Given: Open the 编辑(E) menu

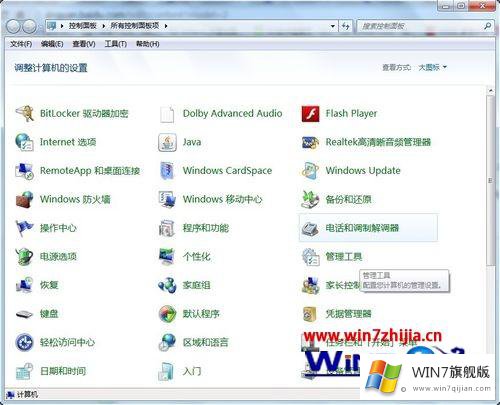Looking at the screenshot, I should [x=52, y=44].
